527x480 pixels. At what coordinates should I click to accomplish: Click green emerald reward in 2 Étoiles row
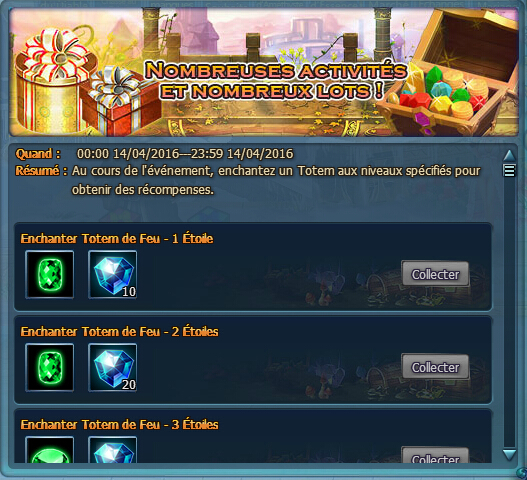point(50,367)
